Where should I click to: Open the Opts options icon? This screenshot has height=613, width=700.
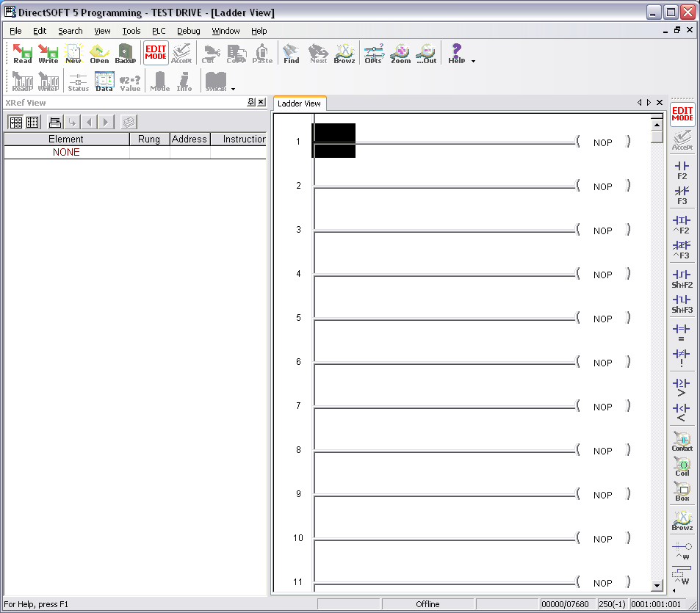point(373,54)
